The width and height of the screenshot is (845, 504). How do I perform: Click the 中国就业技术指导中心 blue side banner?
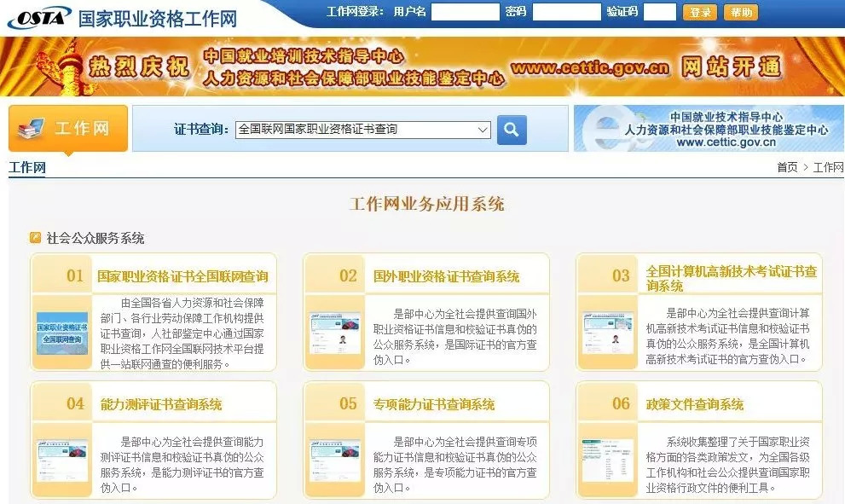(709, 128)
